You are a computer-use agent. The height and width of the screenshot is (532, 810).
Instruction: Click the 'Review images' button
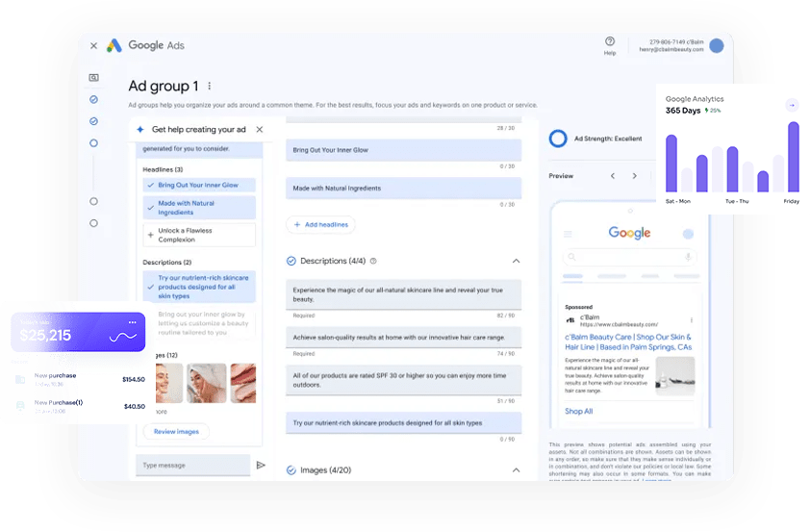[x=176, y=431]
